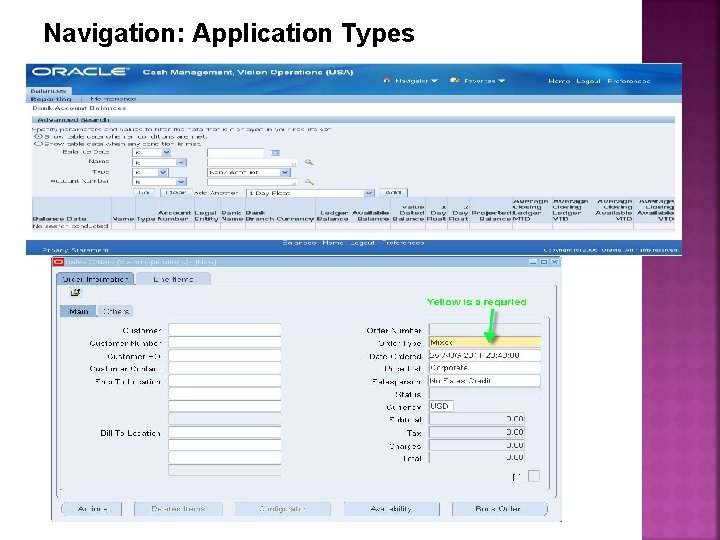Screen dimensions: 720x540
Task: Switch to the Order Information tab
Action: 96,279
